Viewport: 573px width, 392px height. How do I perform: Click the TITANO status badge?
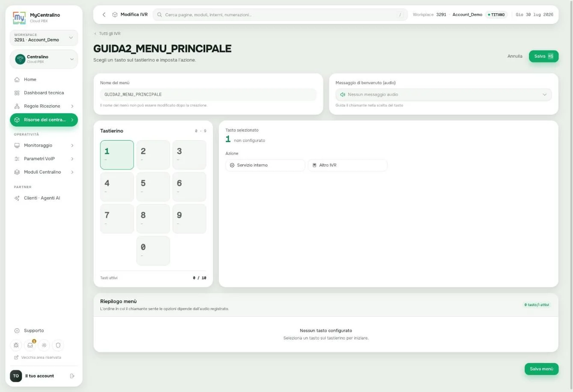496,15
